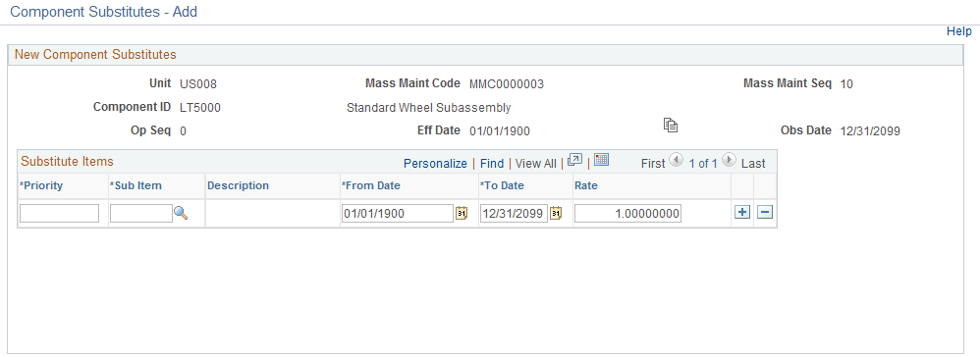Open To Date calendar picker
This screenshot has width=980, height=357.
click(556, 214)
